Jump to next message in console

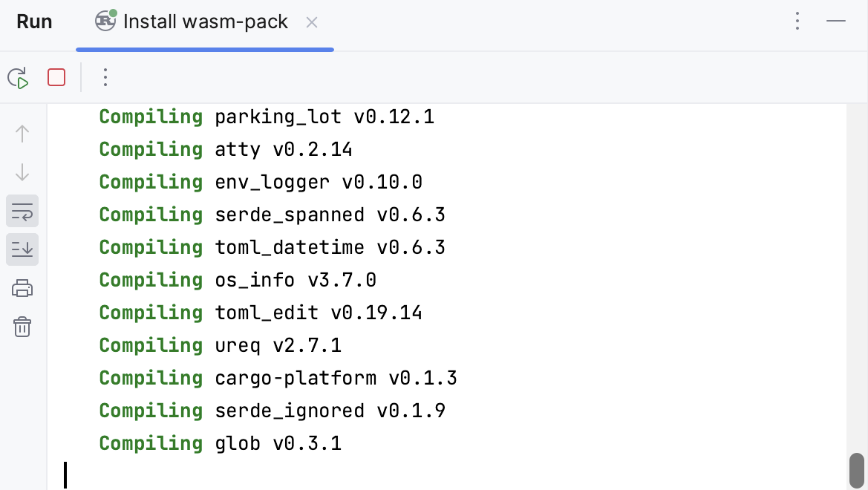point(22,172)
